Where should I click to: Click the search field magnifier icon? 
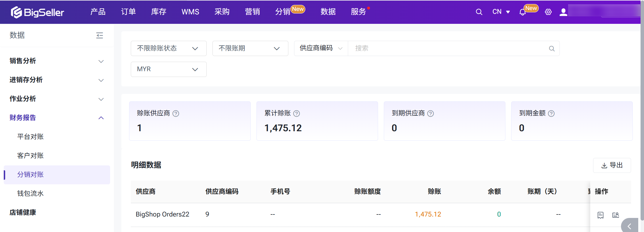point(551,49)
